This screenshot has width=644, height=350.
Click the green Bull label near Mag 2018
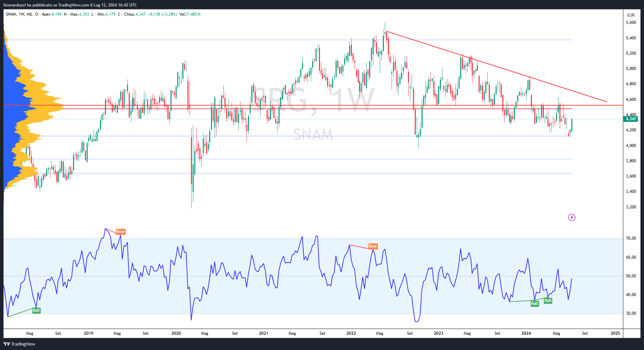36,310
